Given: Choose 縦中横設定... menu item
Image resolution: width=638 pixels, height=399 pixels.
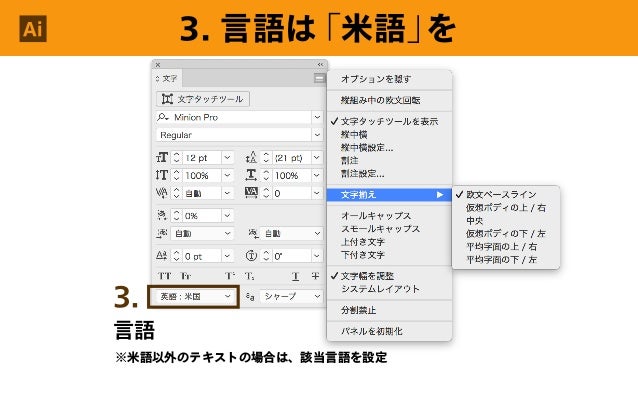Looking at the screenshot, I should [389, 147].
